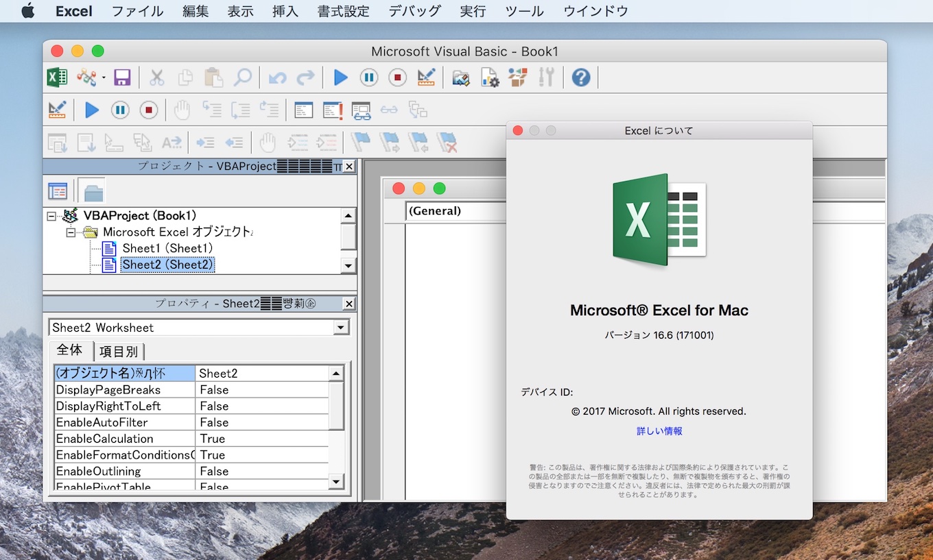Click the Quick Watch glasses icon
Image resolution: width=933 pixels, height=560 pixels.
pos(389,110)
